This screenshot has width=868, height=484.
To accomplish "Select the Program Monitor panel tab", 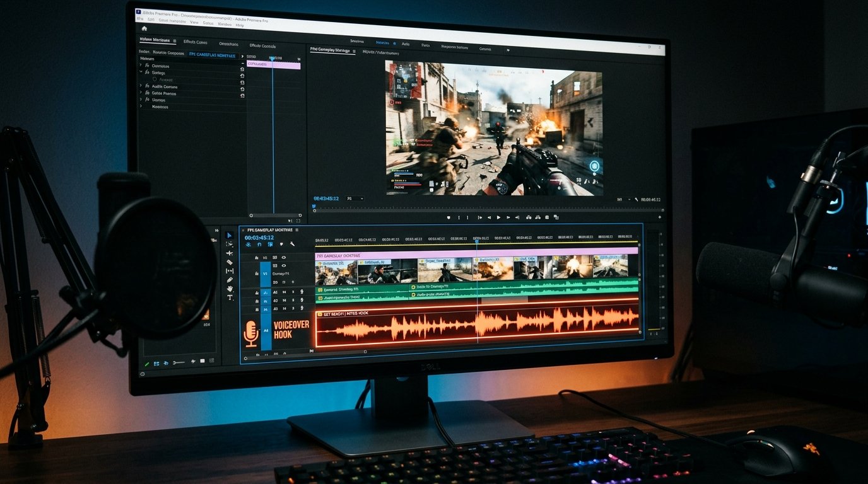I will coord(330,50).
